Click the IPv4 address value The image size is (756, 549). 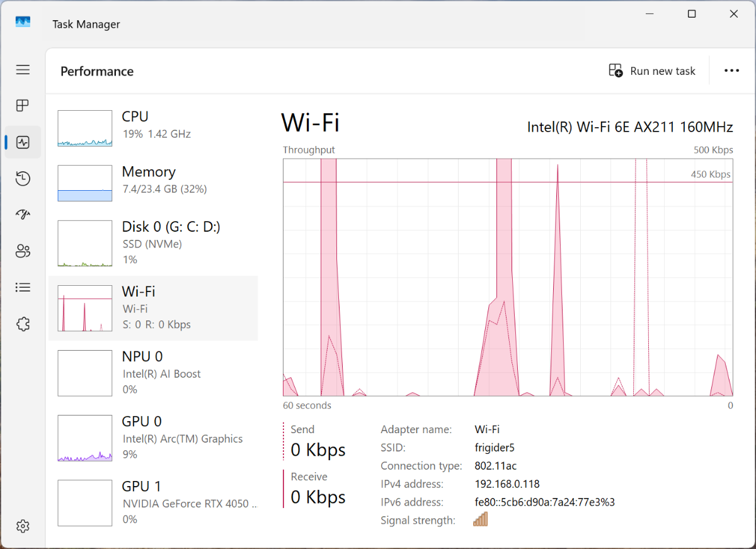point(507,484)
